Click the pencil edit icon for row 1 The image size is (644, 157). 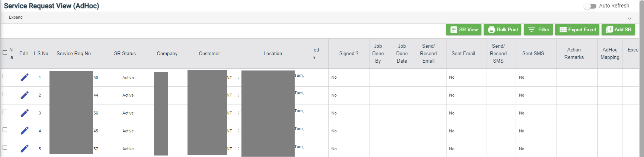tap(25, 77)
